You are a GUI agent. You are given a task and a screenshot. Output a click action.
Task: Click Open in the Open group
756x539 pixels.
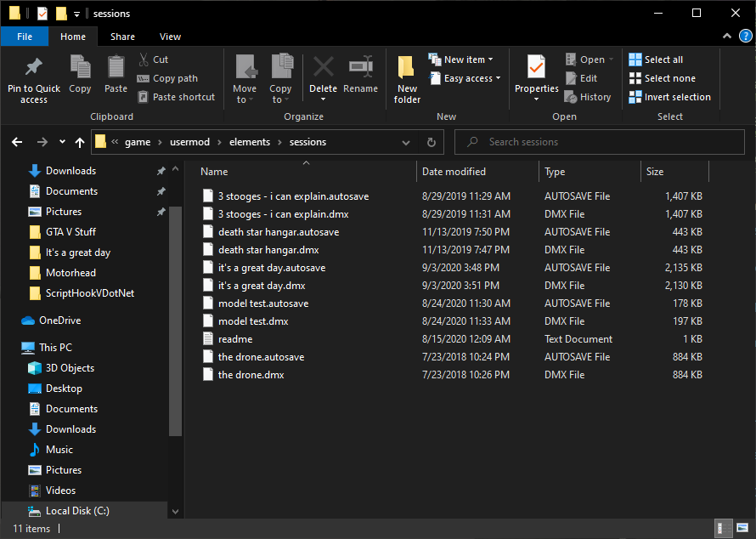[x=590, y=60]
